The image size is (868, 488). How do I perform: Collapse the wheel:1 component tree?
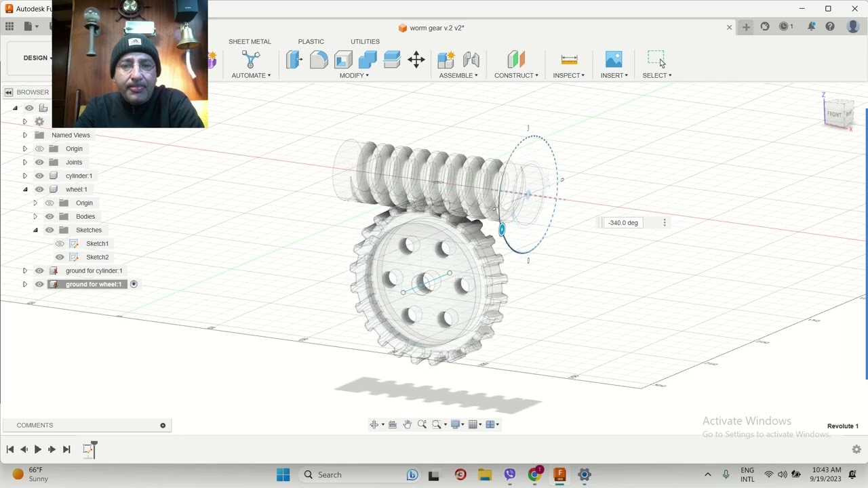click(x=25, y=189)
